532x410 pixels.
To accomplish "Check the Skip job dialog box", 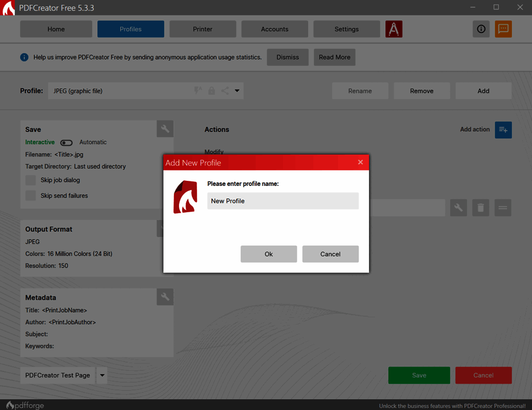I will pos(30,180).
